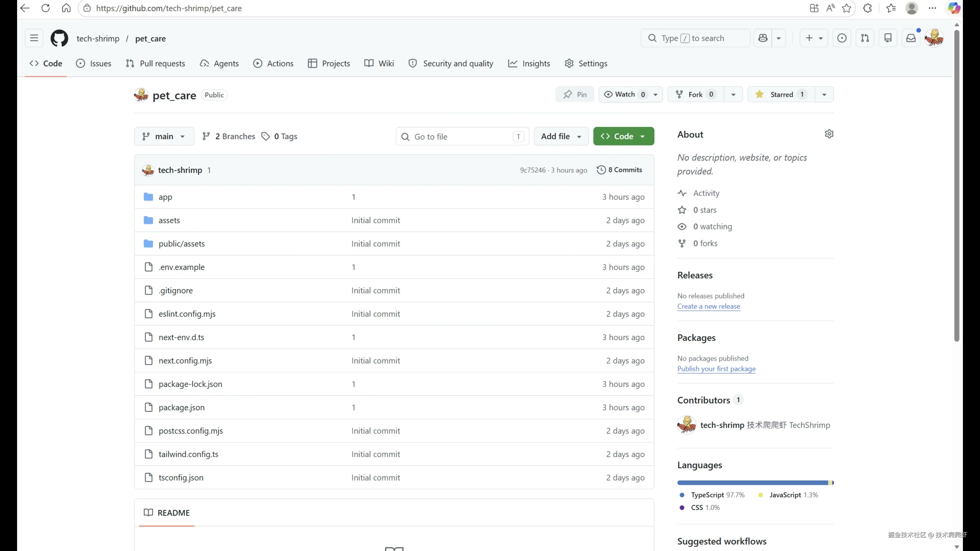Open the header repositories icon
This screenshot has height=551, width=980.
[x=888, y=38]
